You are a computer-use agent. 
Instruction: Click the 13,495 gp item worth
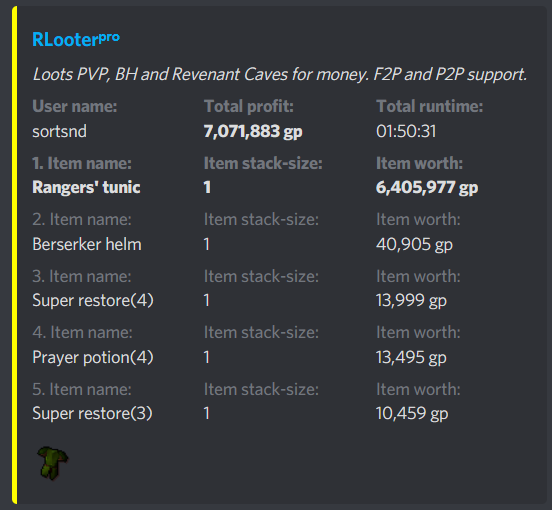pyautogui.click(x=411, y=358)
